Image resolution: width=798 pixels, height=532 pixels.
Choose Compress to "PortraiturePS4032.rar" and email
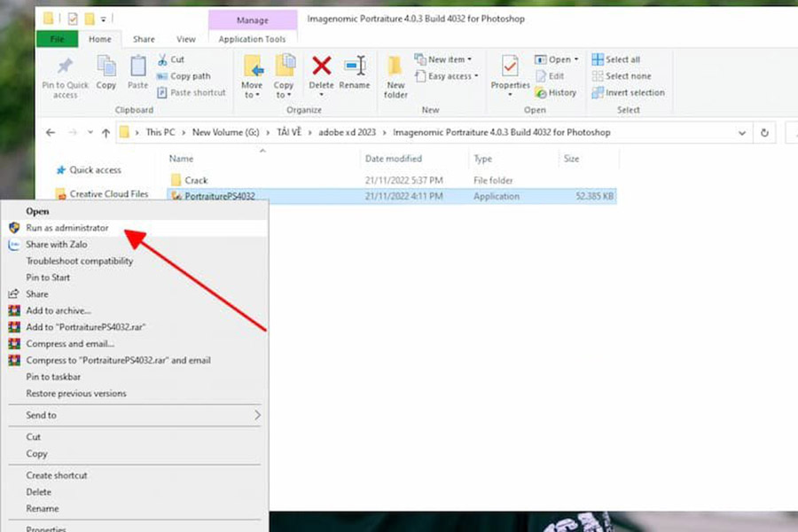[135, 361]
